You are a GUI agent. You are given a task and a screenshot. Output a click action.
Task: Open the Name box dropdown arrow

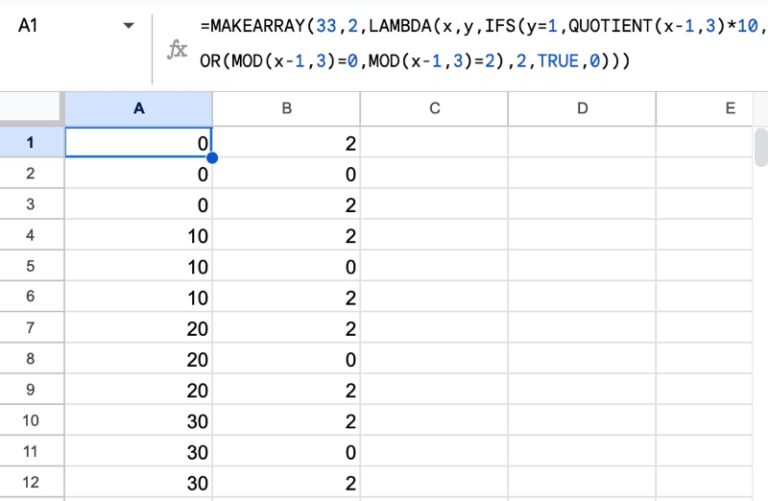[x=128, y=25]
